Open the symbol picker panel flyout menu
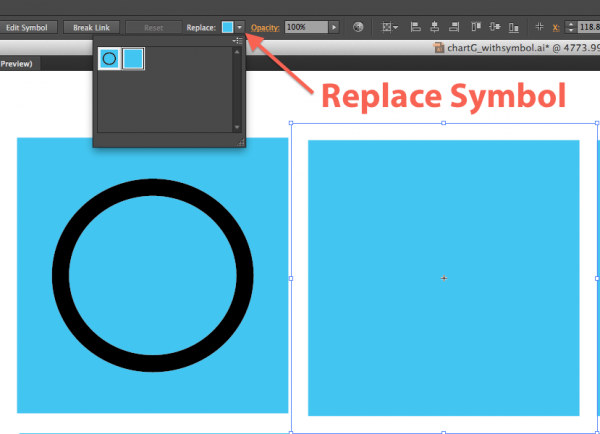Image resolution: width=600 pixels, height=434 pixels. [x=237, y=40]
